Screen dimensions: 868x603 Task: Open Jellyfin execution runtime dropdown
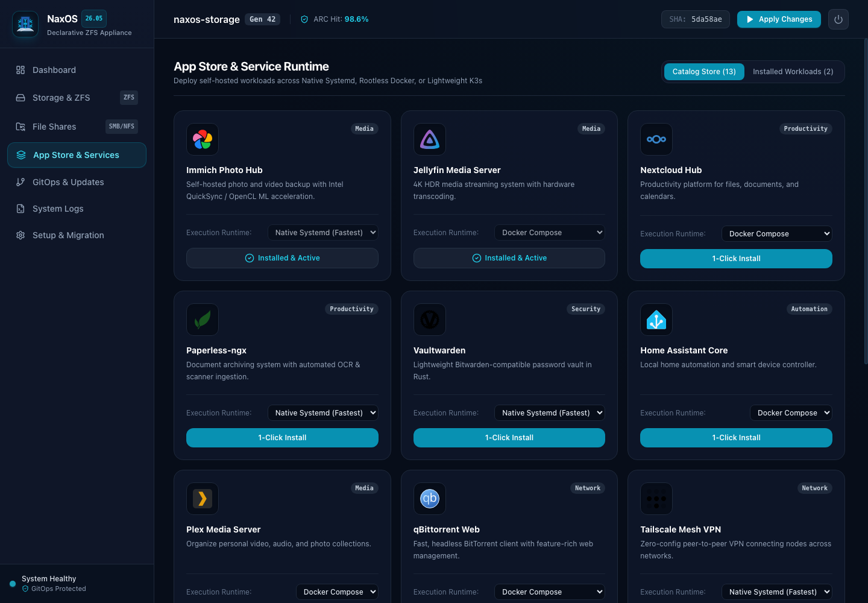point(550,233)
